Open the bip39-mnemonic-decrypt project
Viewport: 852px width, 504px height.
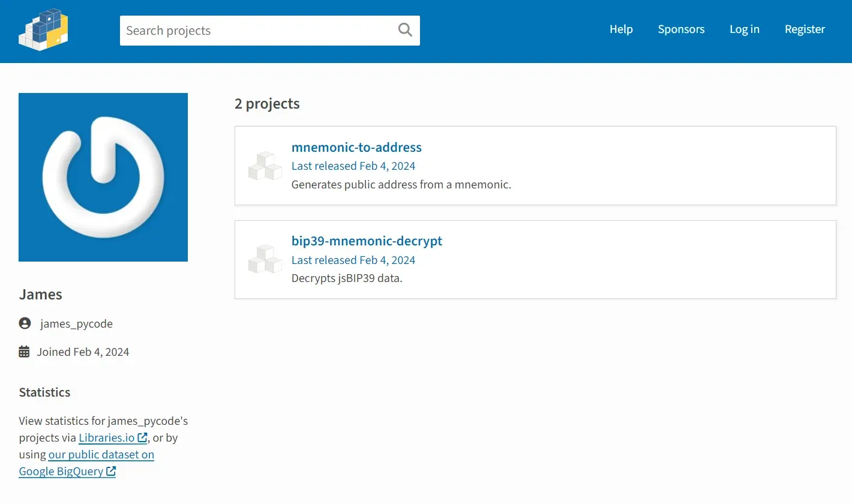pyautogui.click(x=367, y=241)
